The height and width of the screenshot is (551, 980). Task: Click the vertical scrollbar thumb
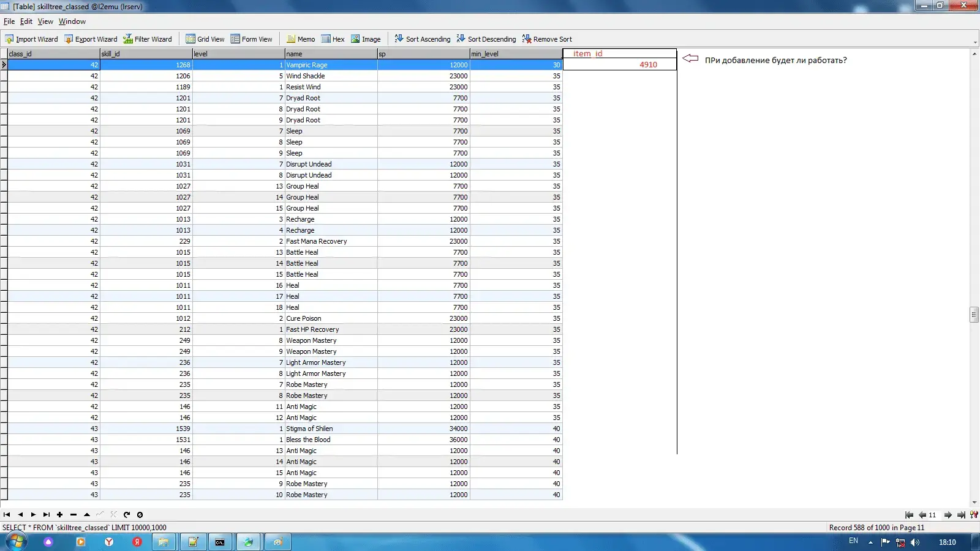[x=974, y=315]
